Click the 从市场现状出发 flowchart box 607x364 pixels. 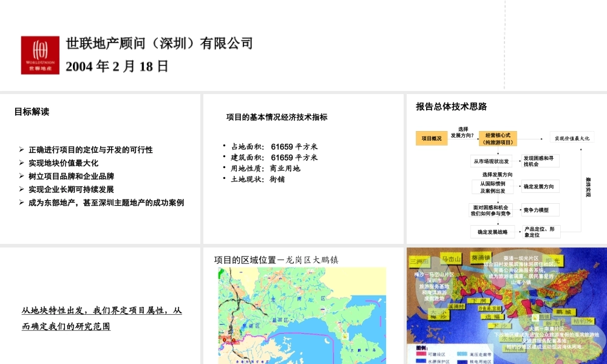491,161
